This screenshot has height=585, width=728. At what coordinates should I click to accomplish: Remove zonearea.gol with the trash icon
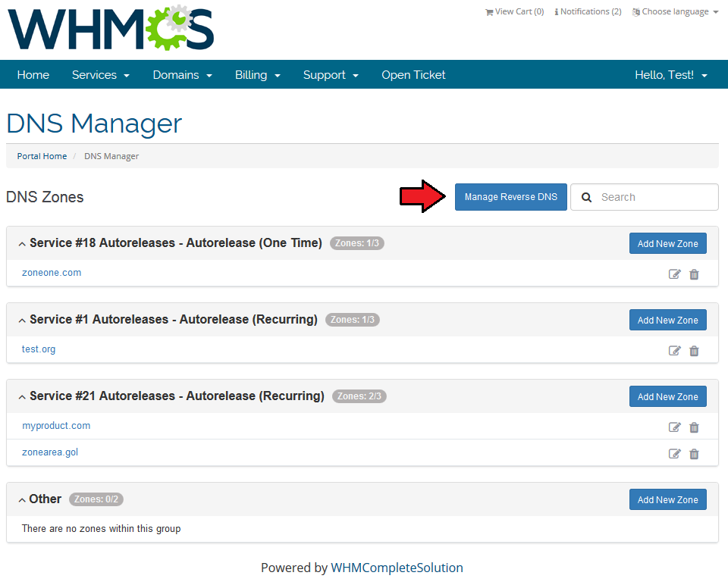[694, 454]
